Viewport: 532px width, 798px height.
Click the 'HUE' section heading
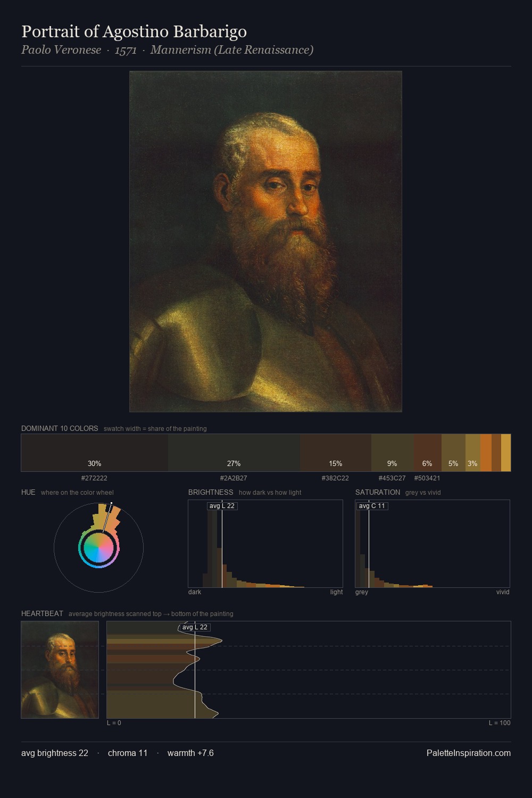click(28, 492)
